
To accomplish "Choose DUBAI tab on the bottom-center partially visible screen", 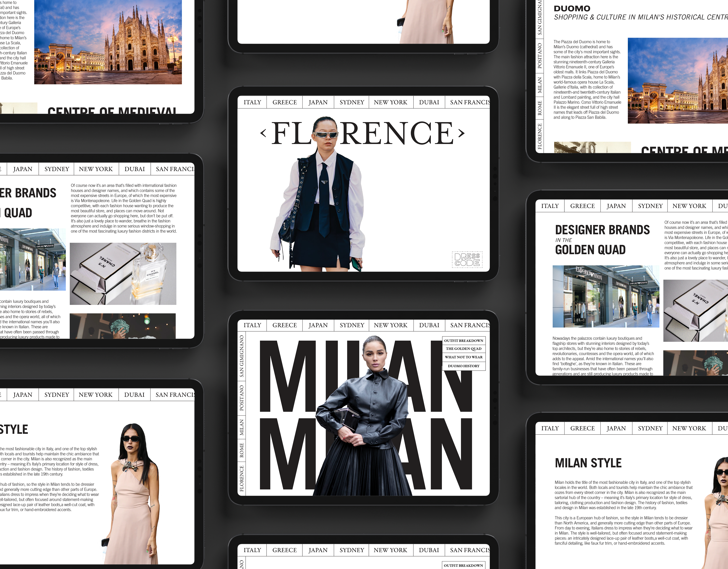I will [x=429, y=550].
